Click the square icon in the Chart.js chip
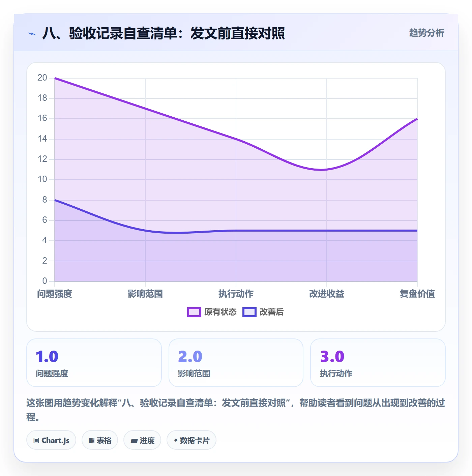 tap(36, 440)
